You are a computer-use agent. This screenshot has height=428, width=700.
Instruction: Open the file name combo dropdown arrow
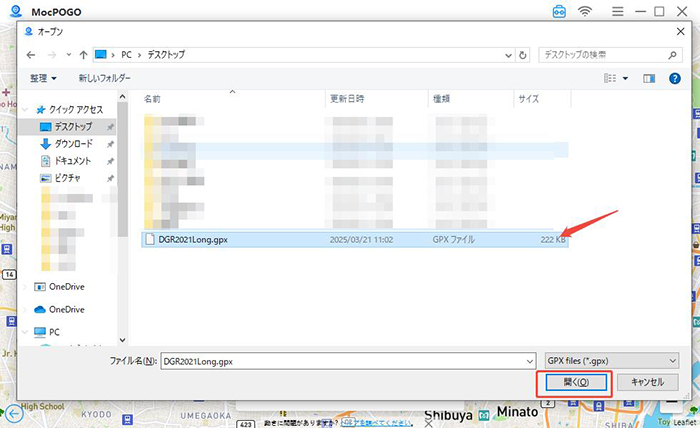pyautogui.click(x=530, y=361)
